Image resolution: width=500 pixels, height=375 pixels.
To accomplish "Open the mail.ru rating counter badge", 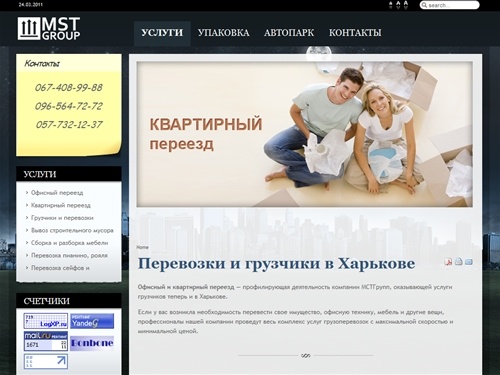I will [46, 341].
